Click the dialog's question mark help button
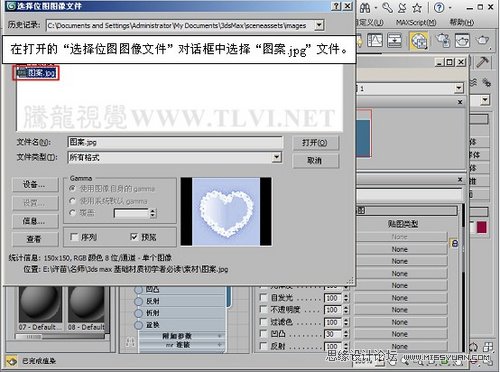 tap(337, 6)
